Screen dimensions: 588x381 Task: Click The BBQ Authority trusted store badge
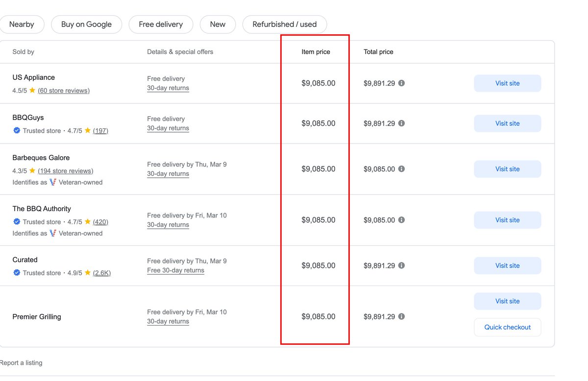pos(17,222)
